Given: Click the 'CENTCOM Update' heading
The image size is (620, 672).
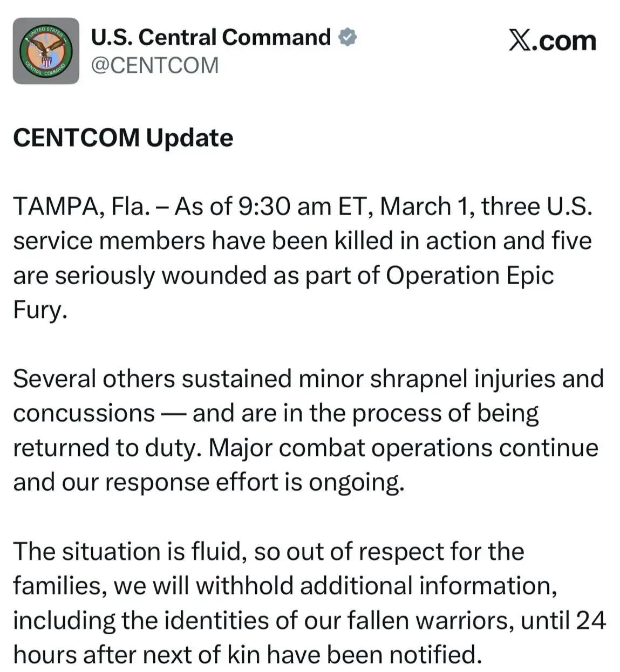Looking at the screenshot, I should pos(123,138).
